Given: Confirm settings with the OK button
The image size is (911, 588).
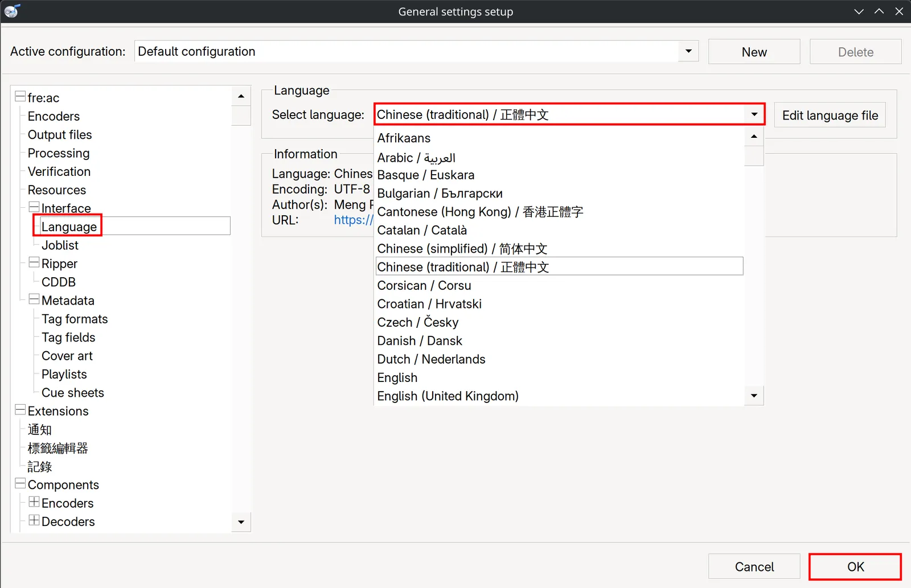Looking at the screenshot, I should coord(855,567).
